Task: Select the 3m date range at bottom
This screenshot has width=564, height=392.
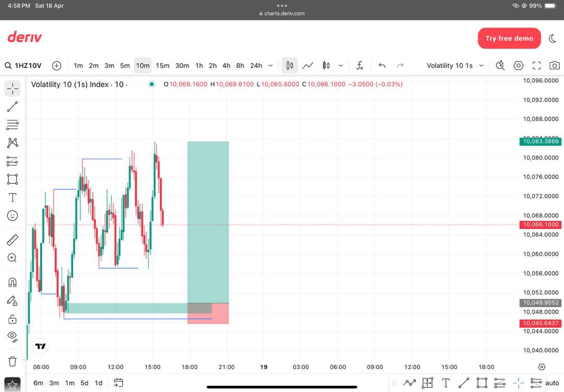Action: click(x=54, y=383)
